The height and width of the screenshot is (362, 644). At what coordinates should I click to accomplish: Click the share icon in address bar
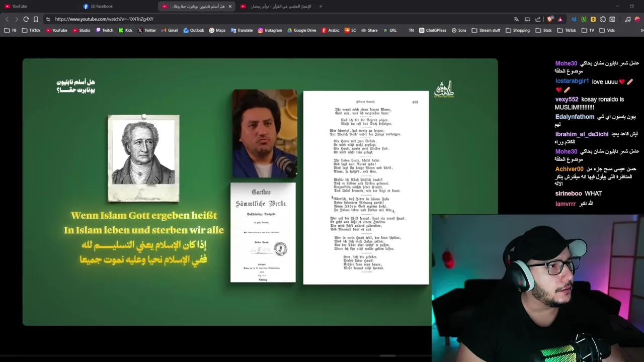(x=538, y=19)
